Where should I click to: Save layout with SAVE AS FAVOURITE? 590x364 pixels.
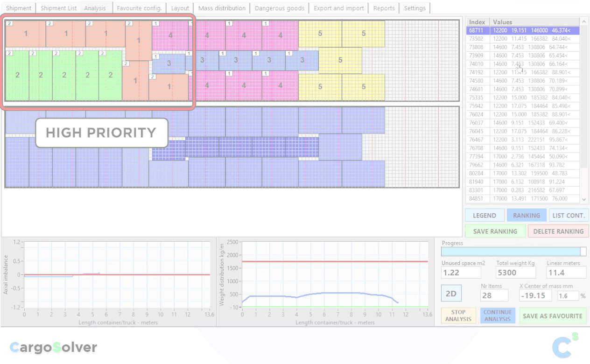[552, 316]
